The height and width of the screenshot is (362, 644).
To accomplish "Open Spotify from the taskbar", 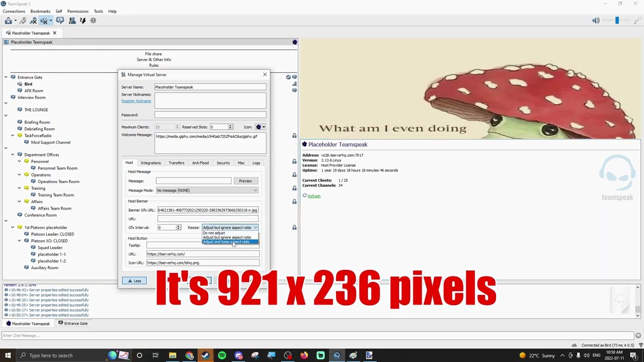I will [222, 355].
